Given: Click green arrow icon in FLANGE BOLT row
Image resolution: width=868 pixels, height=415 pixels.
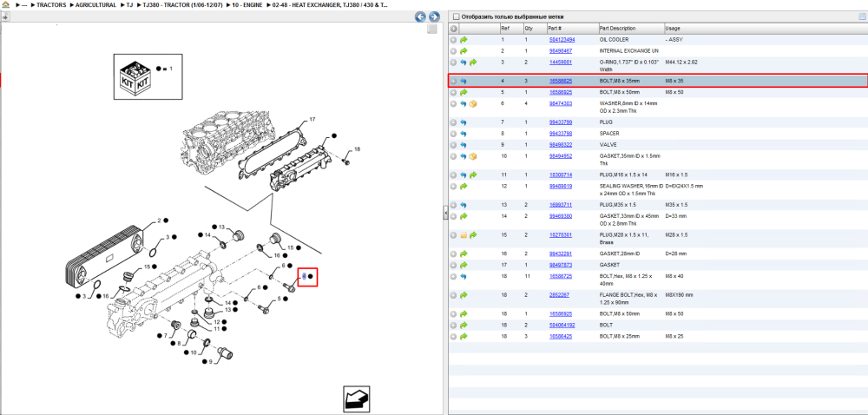Looking at the screenshot, I should [464, 295].
